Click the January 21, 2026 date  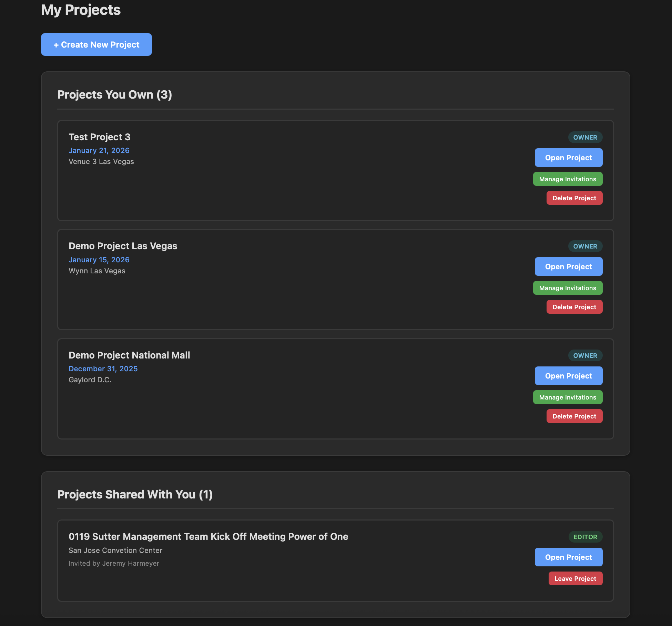point(99,151)
